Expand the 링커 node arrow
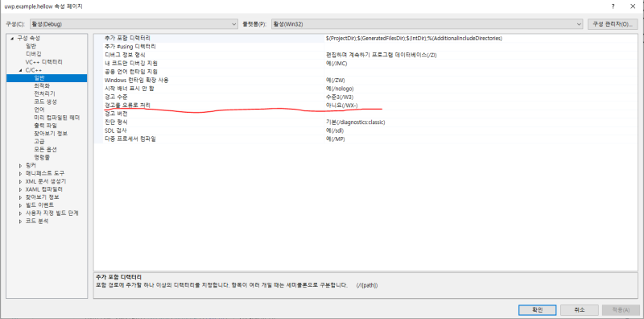 pos(21,165)
